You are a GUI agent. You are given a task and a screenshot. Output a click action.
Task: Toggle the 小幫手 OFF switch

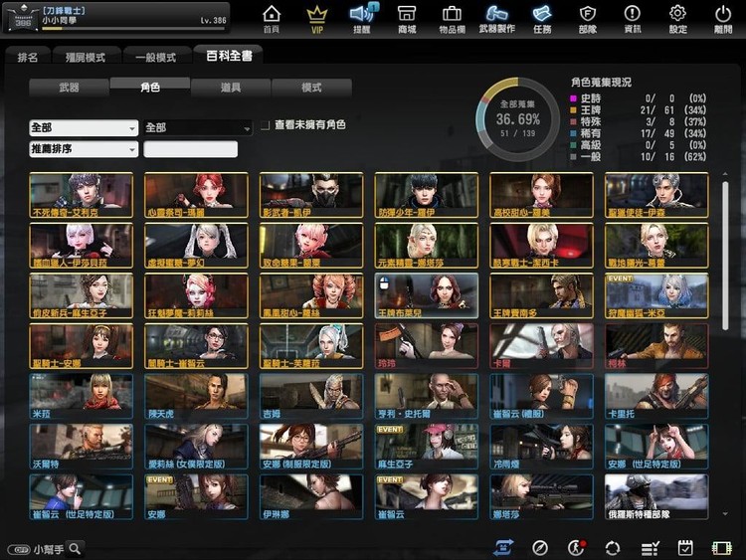pyautogui.click(x=20, y=549)
